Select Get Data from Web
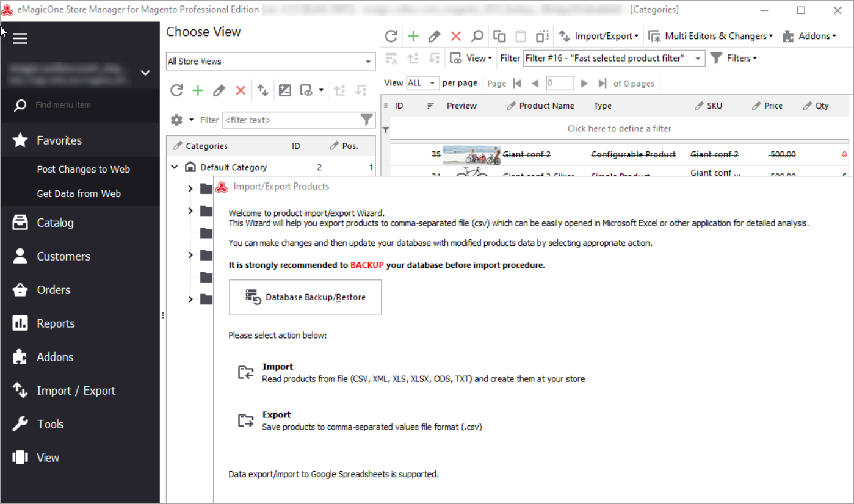The width and height of the screenshot is (854, 504). tap(79, 193)
